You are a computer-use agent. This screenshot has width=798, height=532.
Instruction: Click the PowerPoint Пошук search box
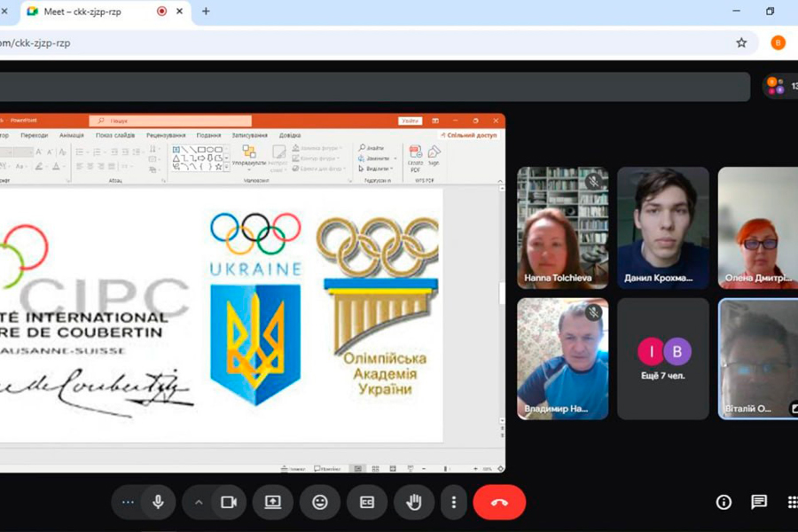(x=170, y=121)
